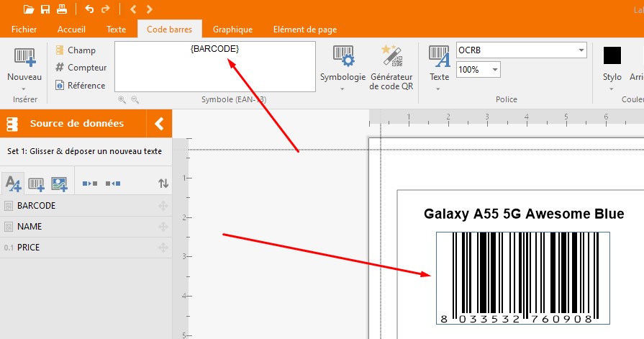Click the NAME row move handle
Screen dimensions: 644x339
(163, 227)
